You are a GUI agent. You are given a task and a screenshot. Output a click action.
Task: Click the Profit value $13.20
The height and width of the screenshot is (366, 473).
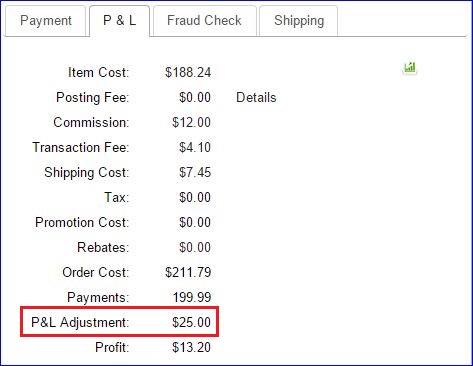[x=191, y=347]
